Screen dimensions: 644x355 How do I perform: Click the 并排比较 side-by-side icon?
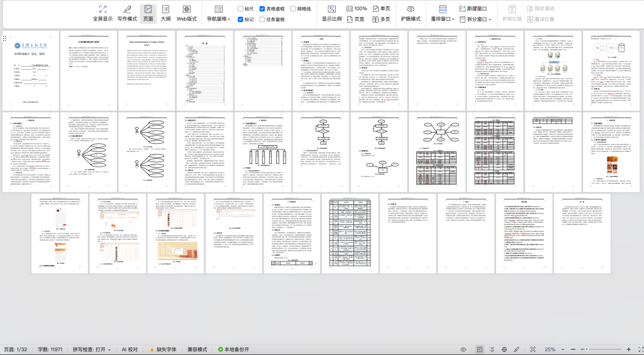512,9
